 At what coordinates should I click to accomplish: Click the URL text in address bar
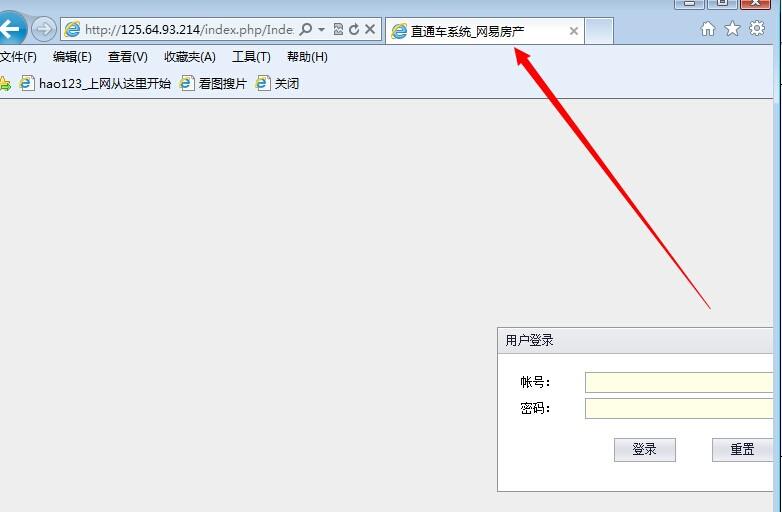(x=189, y=30)
